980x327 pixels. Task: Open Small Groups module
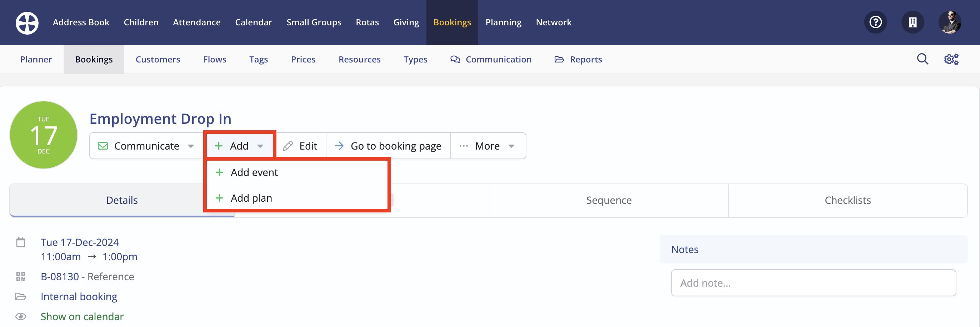tap(314, 22)
